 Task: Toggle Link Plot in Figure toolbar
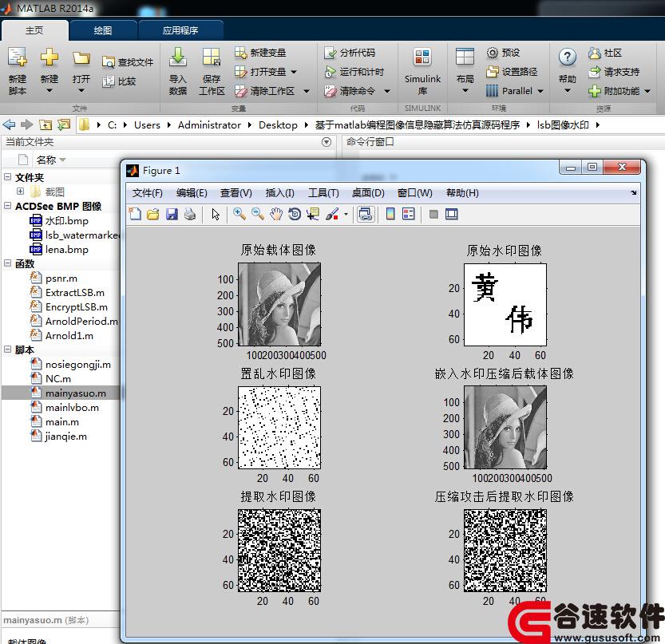tap(366, 214)
